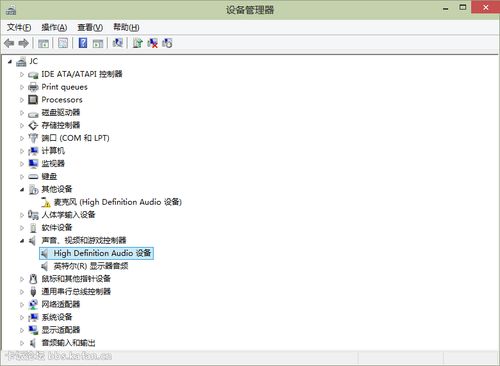Click the Processors chip icon
The height and width of the screenshot is (366, 500).
point(33,100)
